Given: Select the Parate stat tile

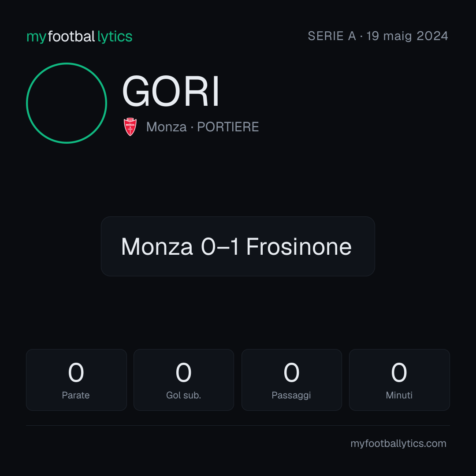Looking at the screenshot, I should click(76, 380).
